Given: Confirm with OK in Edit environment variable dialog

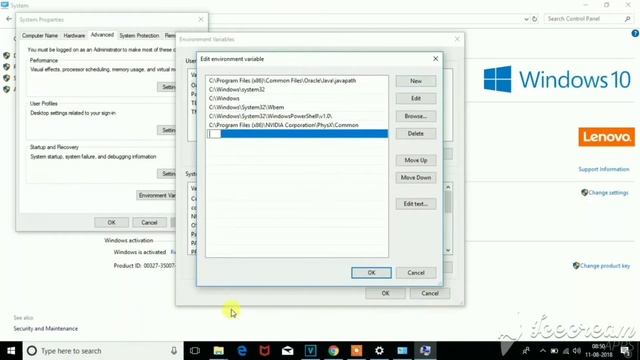Looking at the screenshot, I should 371,273.
